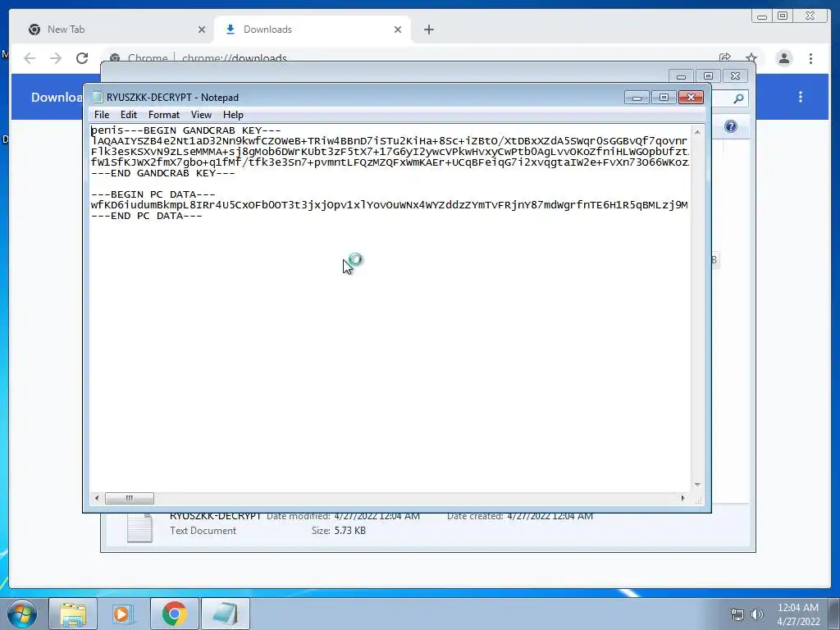Image resolution: width=840 pixels, height=630 pixels.
Task: Click the file icon in Explorer details pane
Action: tap(139, 527)
